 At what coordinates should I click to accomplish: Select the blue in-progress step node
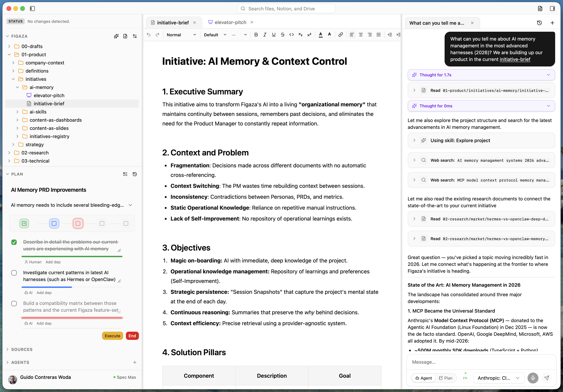(54, 223)
